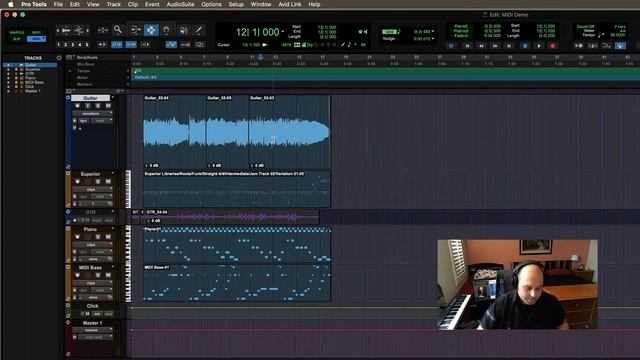Open Master 1 volume view selector
Image resolution: width=640 pixels, height=360 pixels.
click(92, 330)
